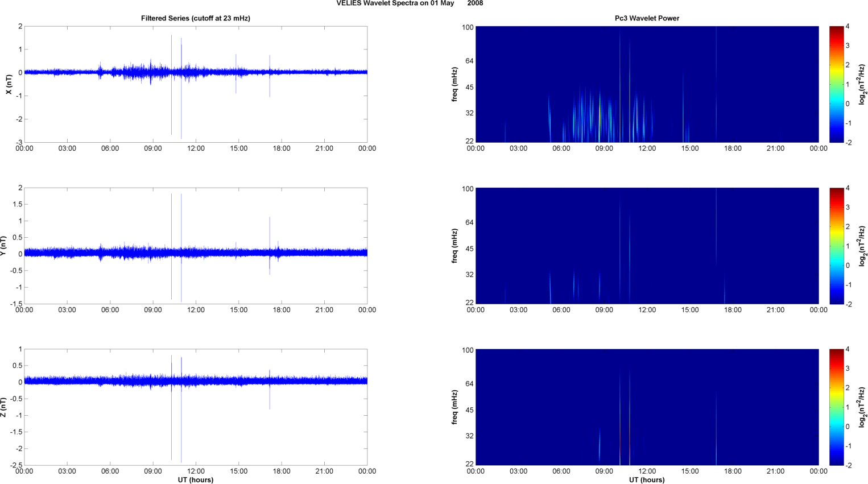
Task: Click the X (nT) axis label
Action: click(9, 84)
